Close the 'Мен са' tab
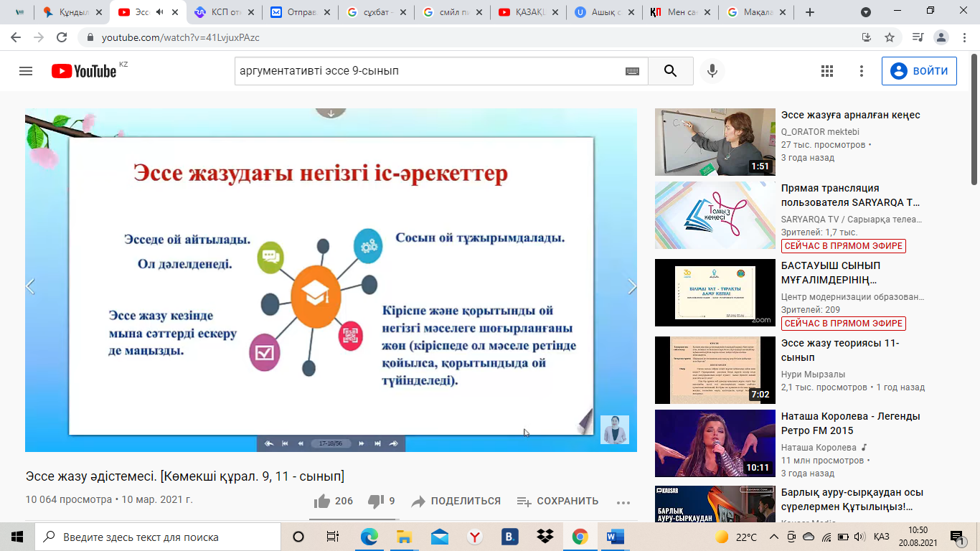The width and height of the screenshot is (980, 551). 705,12
